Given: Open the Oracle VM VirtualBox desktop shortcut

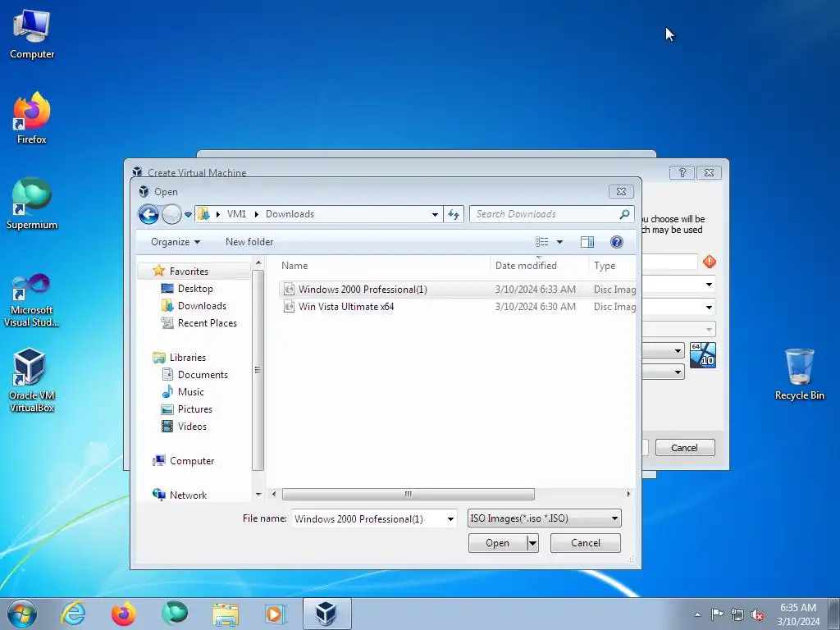Looking at the screenshot, I should [x=32, y=381].
